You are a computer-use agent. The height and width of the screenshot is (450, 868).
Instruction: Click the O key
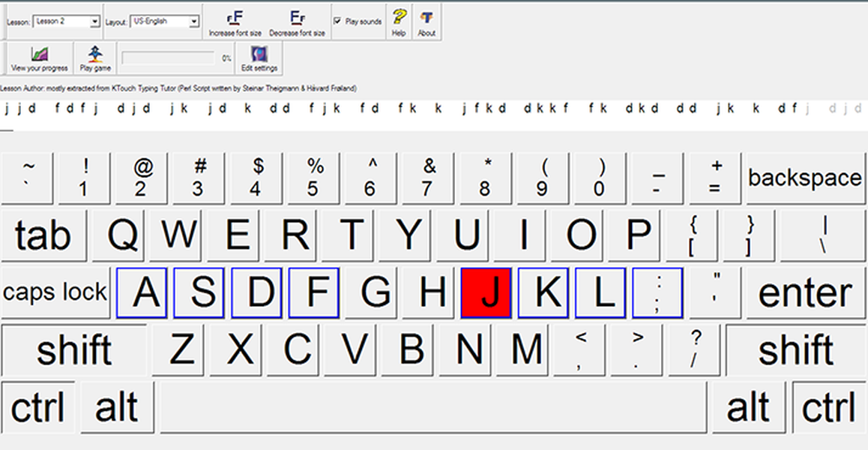click(x=577, y=235)
